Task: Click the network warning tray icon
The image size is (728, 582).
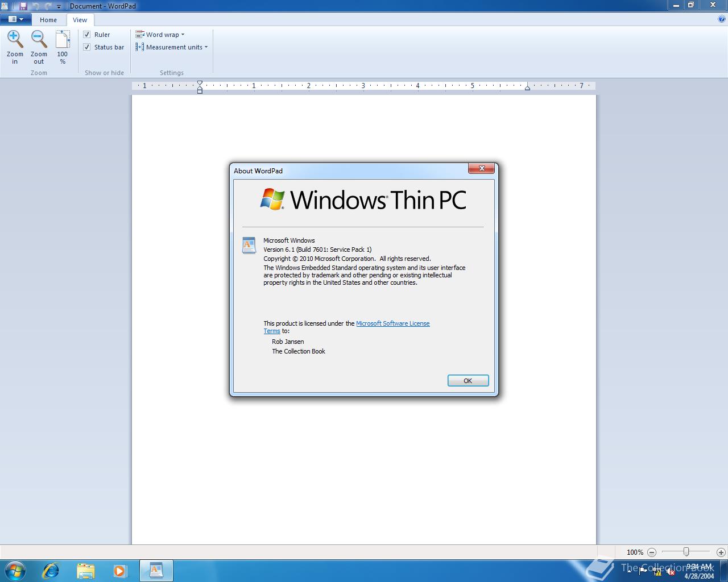Action: 657,572
